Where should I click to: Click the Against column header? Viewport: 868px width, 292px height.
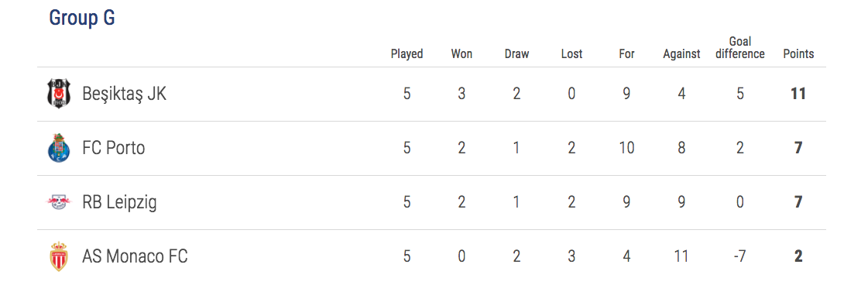coord(681,54)
